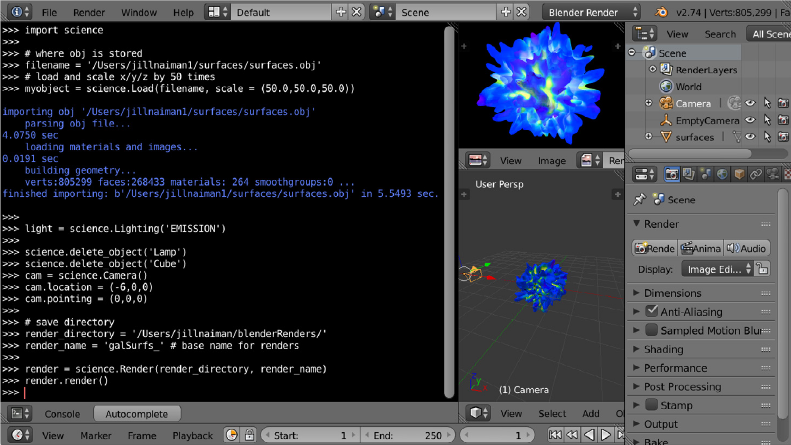Image resolution: width=791 pixels, height=445 pixels.
Task: Expand the Dimensions panel
Action: point(637,293)
